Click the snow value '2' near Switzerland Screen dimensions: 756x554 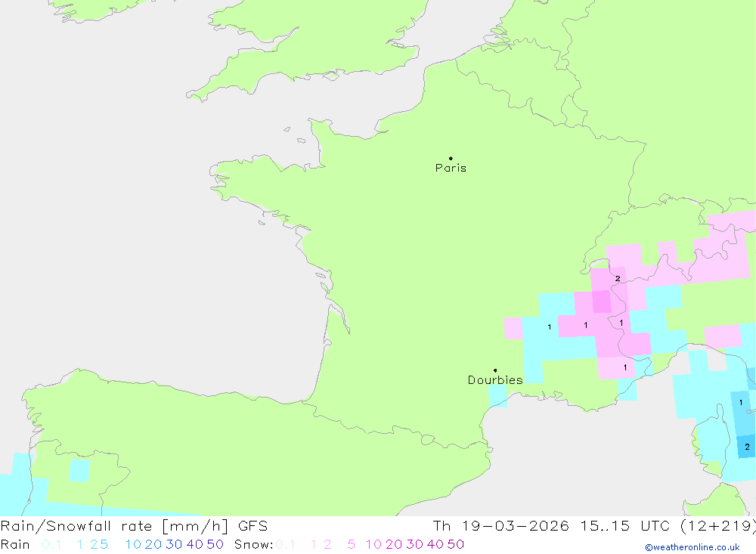click(x=618, y=279)
